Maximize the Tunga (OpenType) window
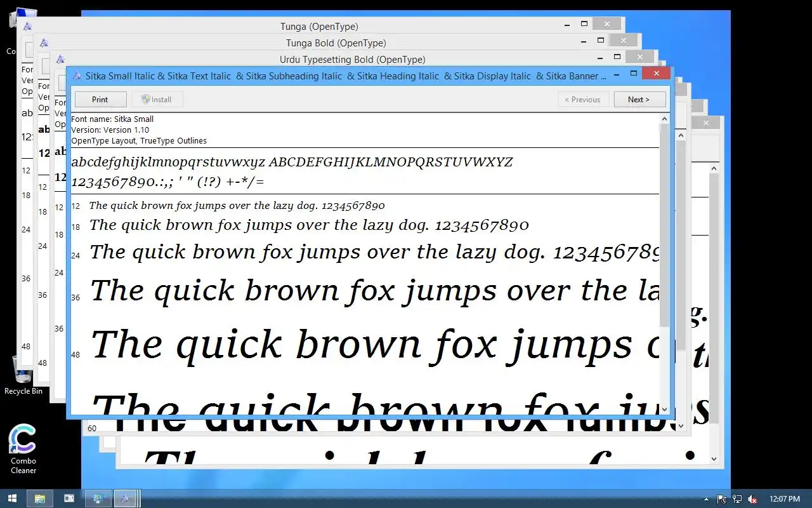The width and height of the screenshot is (812, 508). pyautogui.click(x=584, y=24)
